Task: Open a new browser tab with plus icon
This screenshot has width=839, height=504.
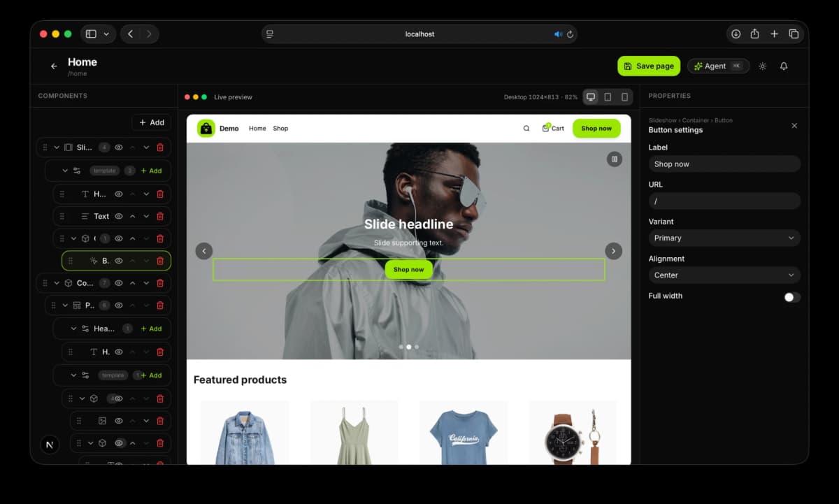Action: tap(774, 34)
